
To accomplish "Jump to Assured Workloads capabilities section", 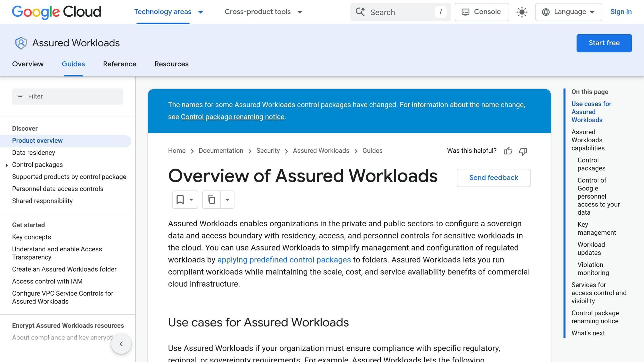I will (x=588, y=140).
